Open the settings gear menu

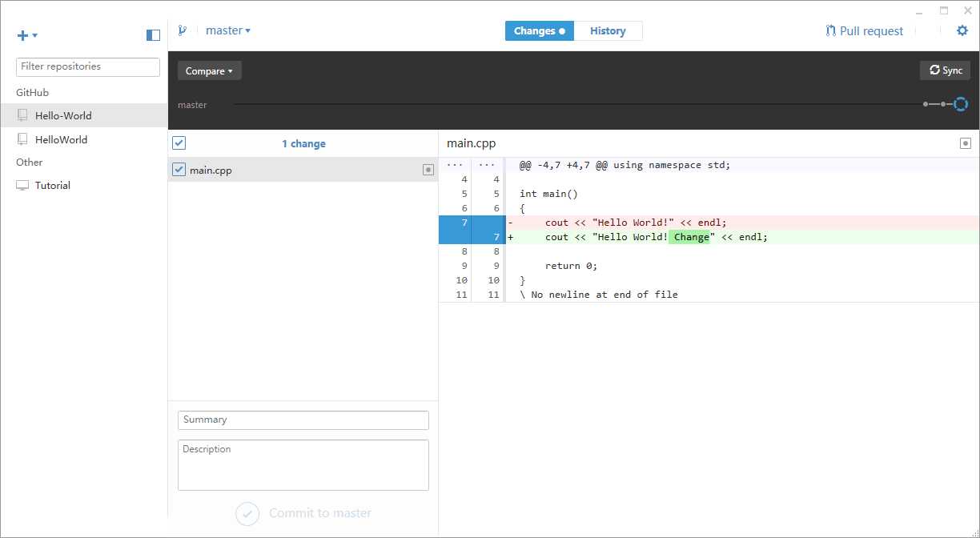tap(962, 30)
